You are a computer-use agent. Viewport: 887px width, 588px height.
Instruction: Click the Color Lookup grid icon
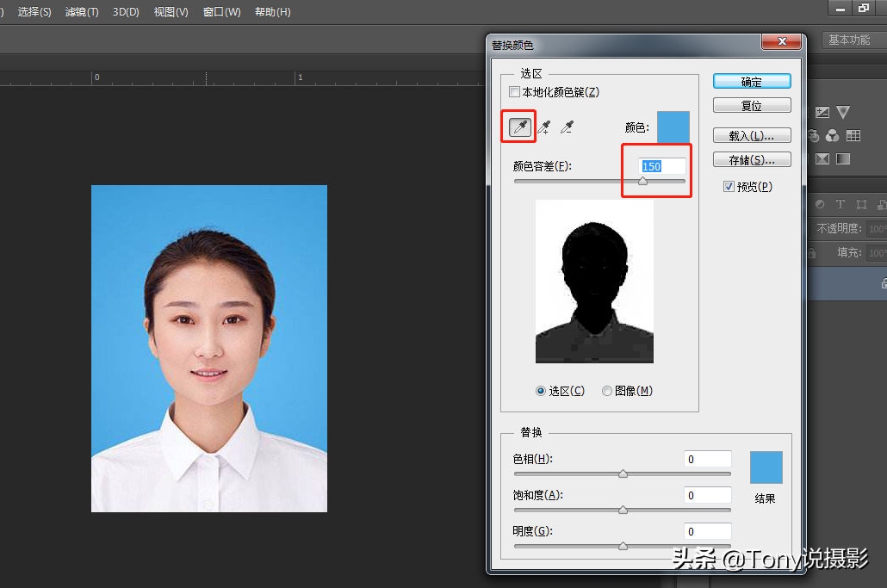pos(853,136)
